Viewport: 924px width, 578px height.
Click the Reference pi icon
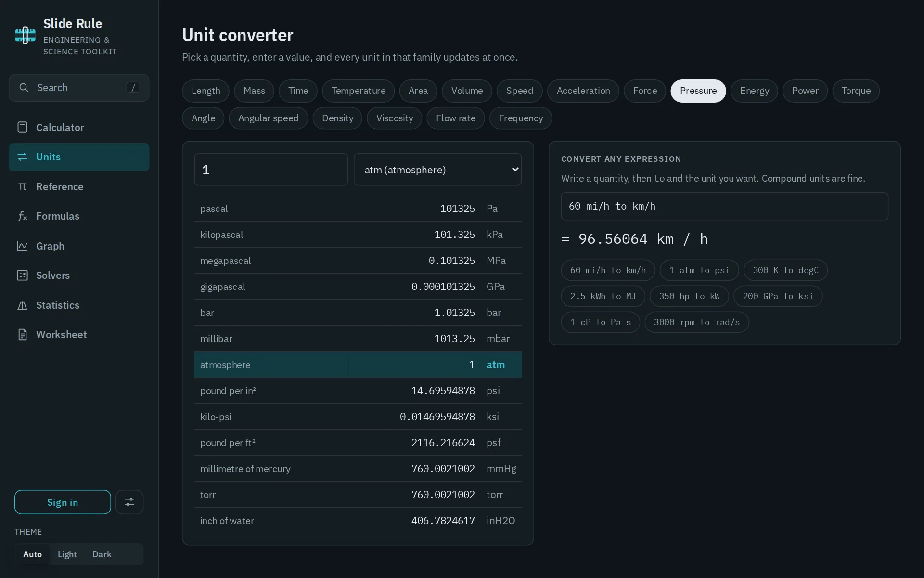(x=22, y=186)
